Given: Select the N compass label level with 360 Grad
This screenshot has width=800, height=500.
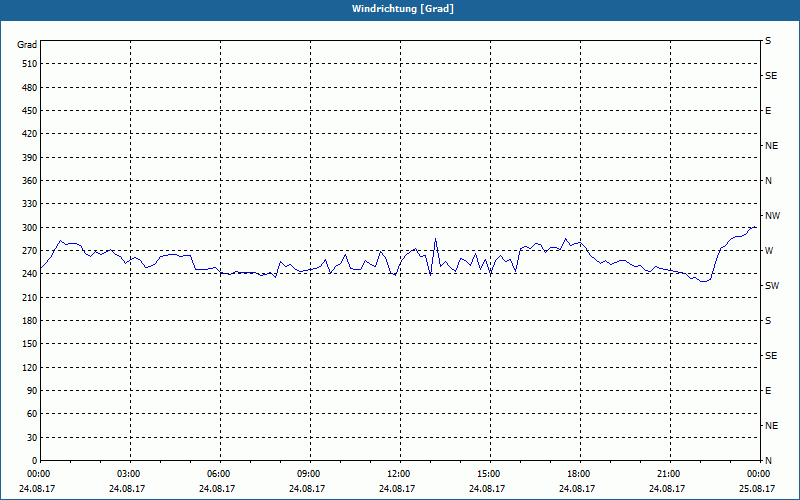Looking at the screenshot, I should click(x=768, y=181).
